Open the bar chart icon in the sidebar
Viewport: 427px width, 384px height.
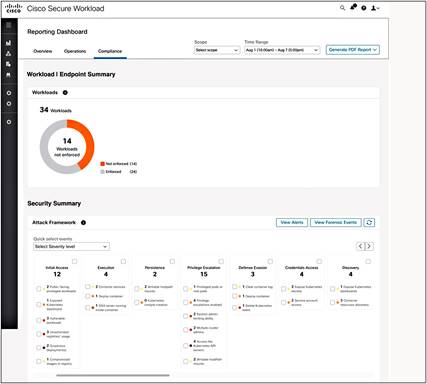(x=9, y=43)
